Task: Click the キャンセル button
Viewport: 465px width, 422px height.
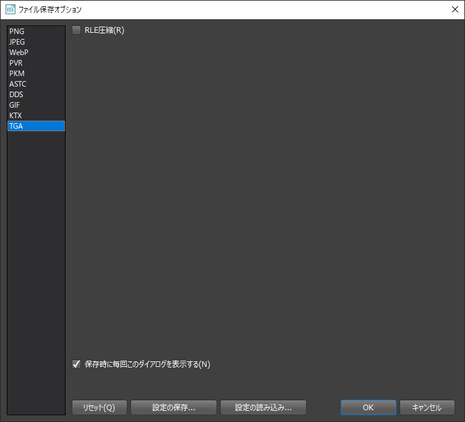Action: coord(427,407)
